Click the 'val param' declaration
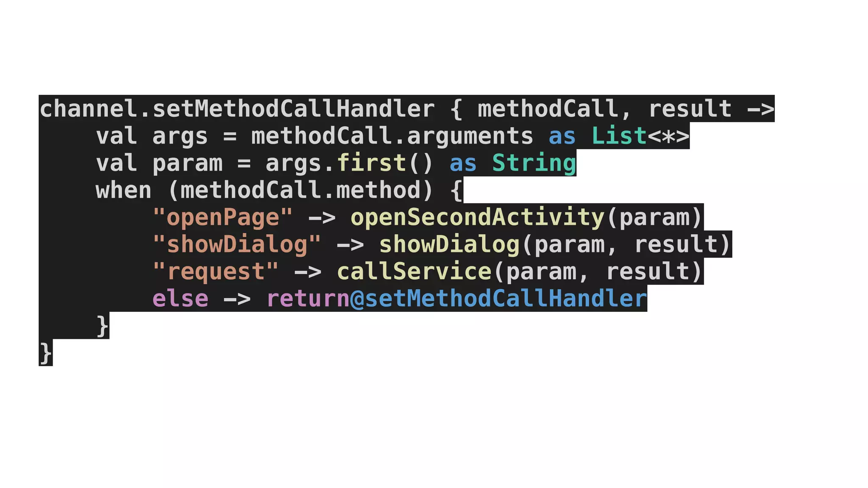Image resolution: width=868 pixels, height=488 pixels. point(159,164)
